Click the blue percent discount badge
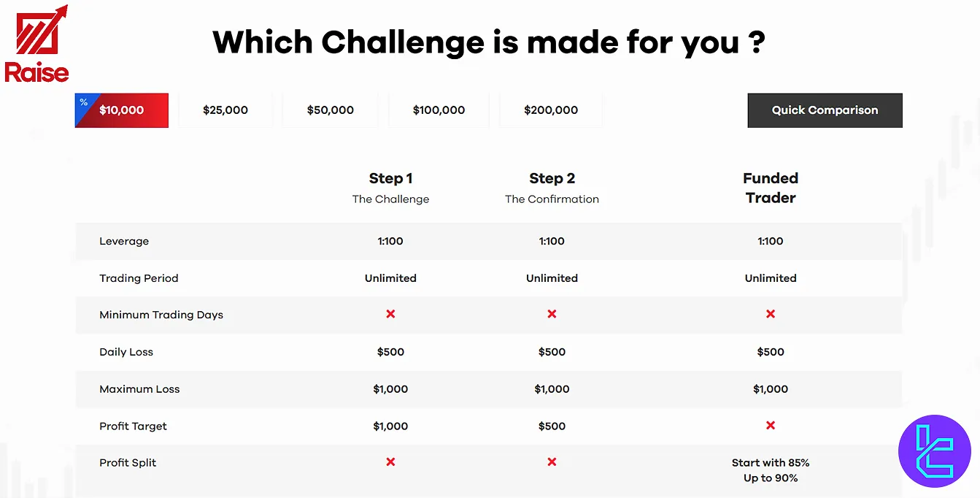Image resolution: width=980 pixels, height=498 pixels. click(83, 101)
